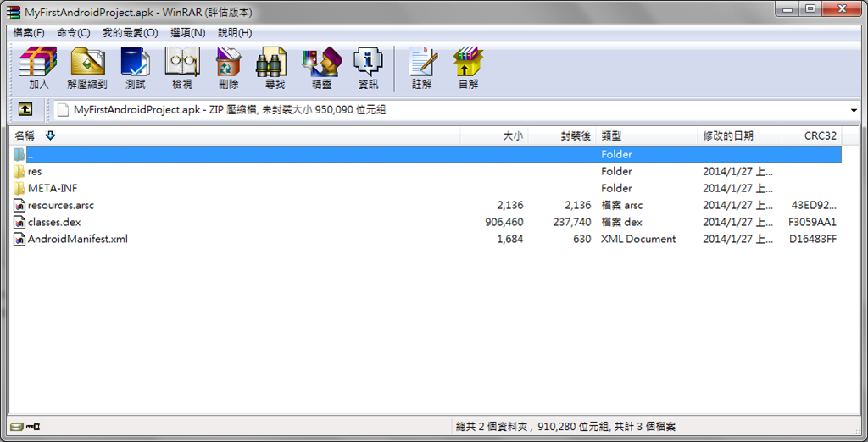868x442 pixels.
Task: Click the F3059AA1 CRC32 value
Action: [812, 223]
